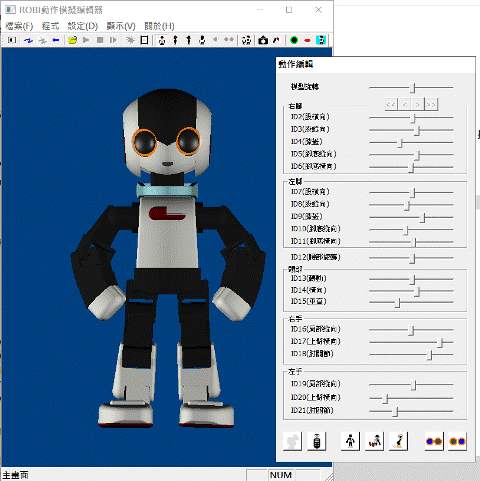Click the ID17 right upper arm slider
The height and width of the screenshot is (481, 480).
click(x=411, y=342)
